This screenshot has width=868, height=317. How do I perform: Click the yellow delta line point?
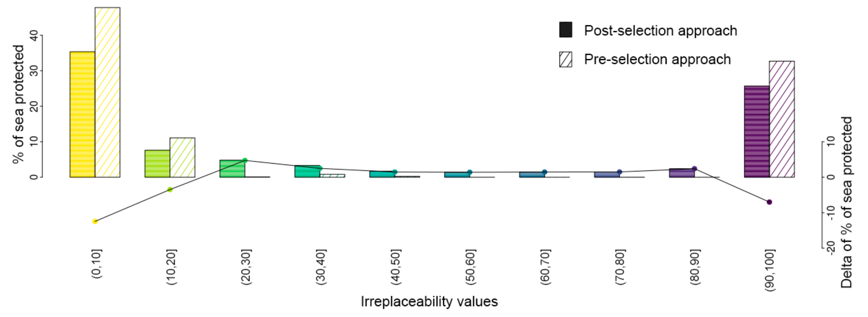95,221
